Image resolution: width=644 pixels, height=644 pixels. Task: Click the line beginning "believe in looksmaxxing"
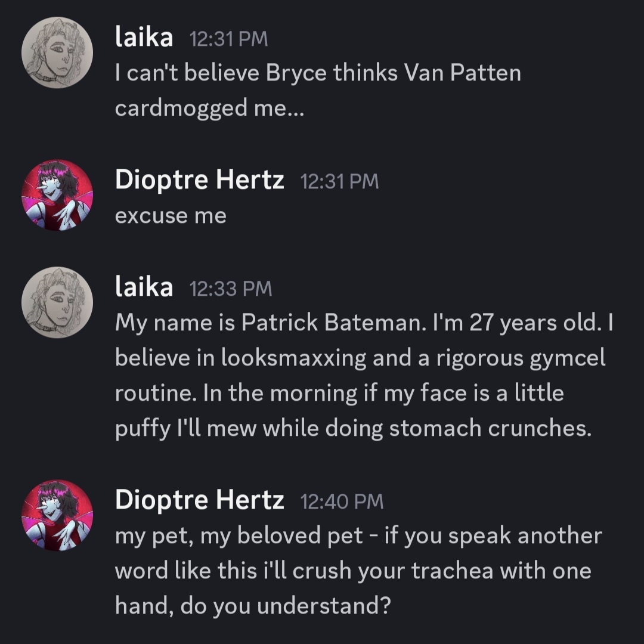pyautogui.click(x=360, y=358)
